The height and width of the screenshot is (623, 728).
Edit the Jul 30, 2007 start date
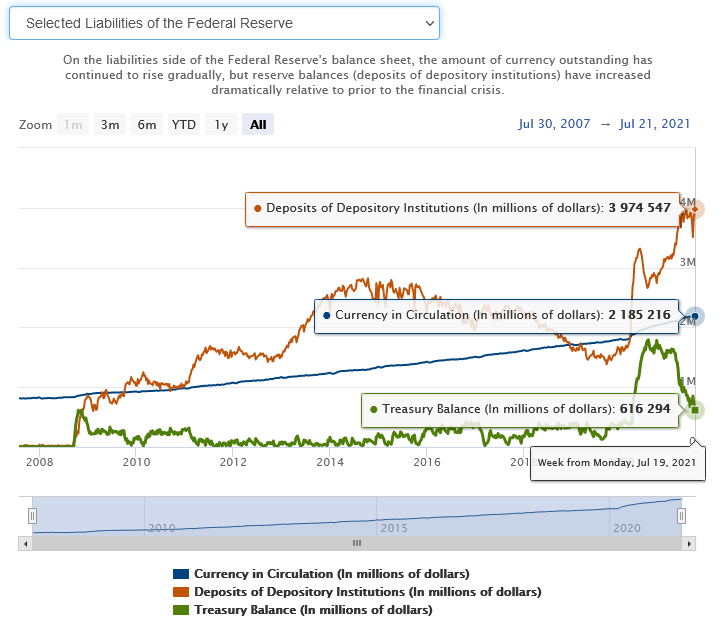coord(554,124)
